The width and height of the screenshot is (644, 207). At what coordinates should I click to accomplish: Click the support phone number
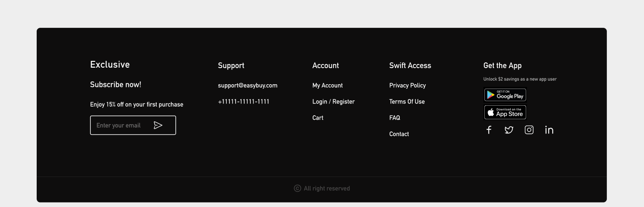pos(244,102)
